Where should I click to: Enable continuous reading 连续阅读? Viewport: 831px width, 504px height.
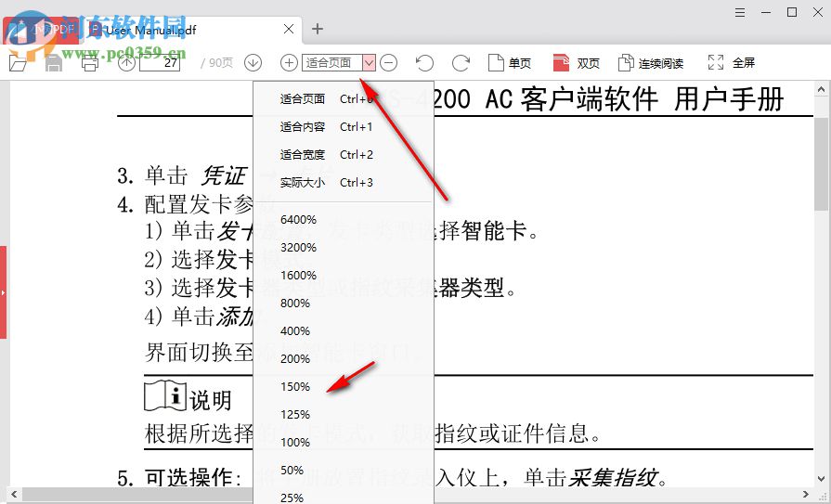(651, 63)
